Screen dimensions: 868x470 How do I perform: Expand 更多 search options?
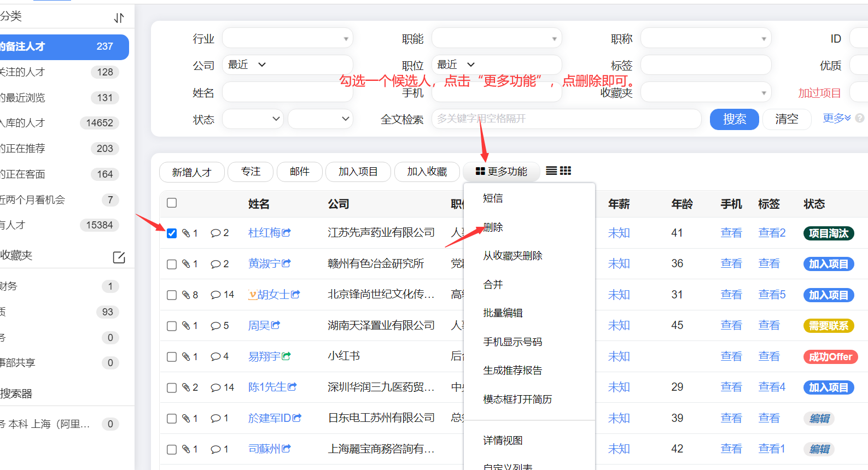click(836, 118)
